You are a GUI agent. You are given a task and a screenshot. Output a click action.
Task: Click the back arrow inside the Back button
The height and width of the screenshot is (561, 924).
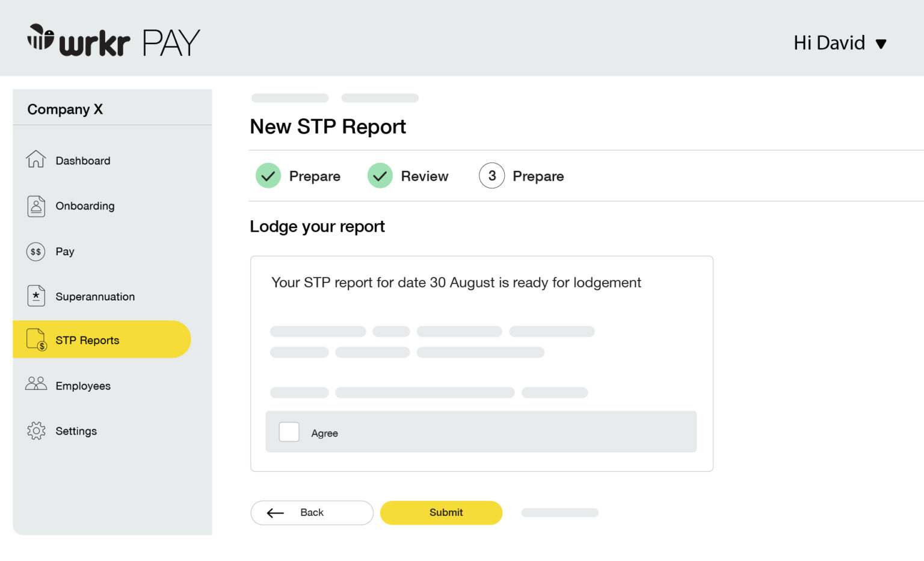275,512
